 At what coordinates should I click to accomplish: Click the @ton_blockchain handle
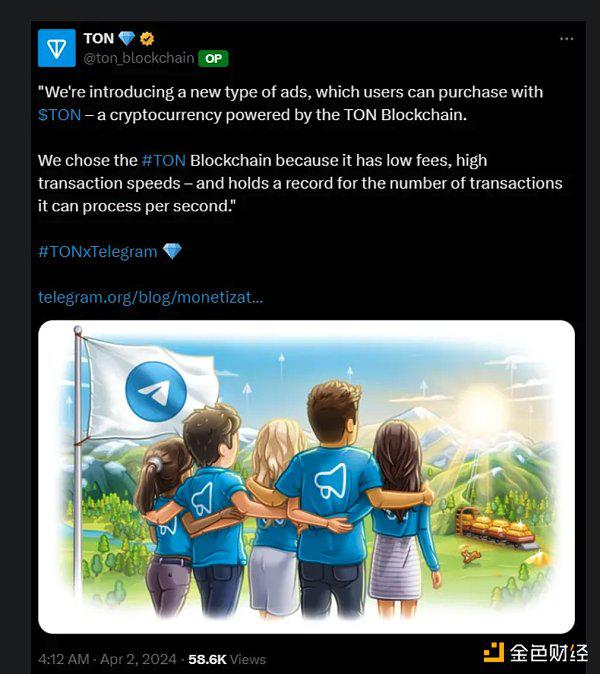[x=139, y=58]
